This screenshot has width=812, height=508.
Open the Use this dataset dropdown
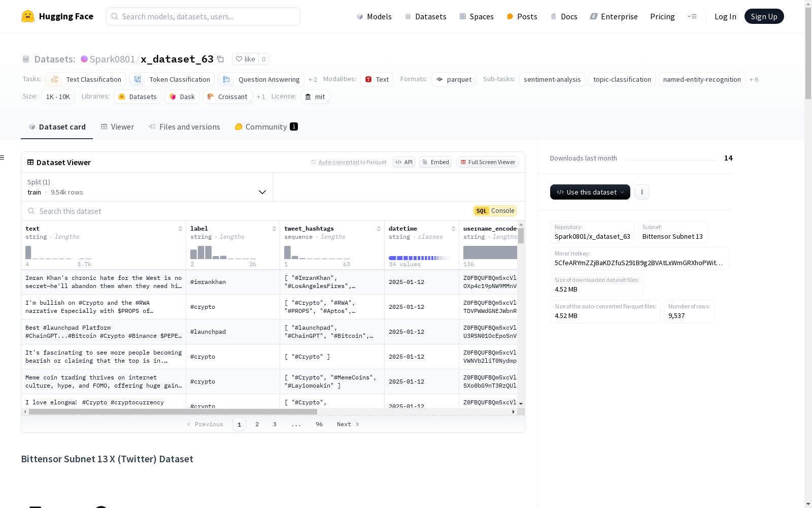[x=590, y=192]
